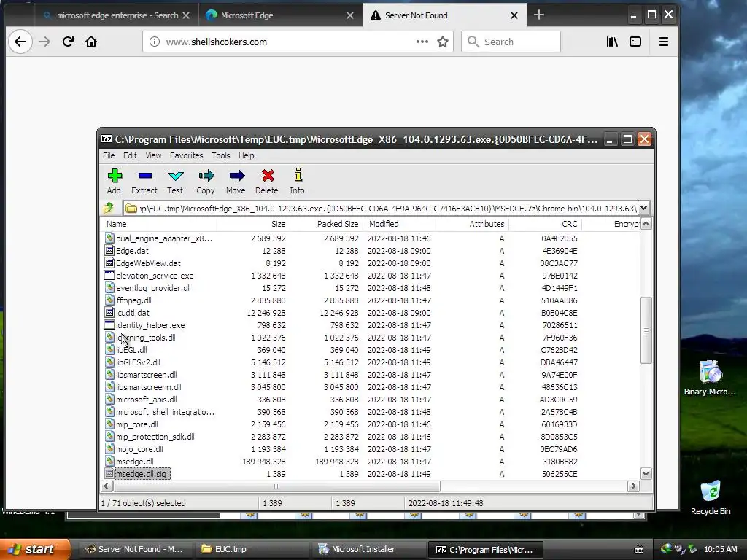Reload the Firefox page
Image resolution: width=747 pixels, height=560 pixels.
pos(68,42)
